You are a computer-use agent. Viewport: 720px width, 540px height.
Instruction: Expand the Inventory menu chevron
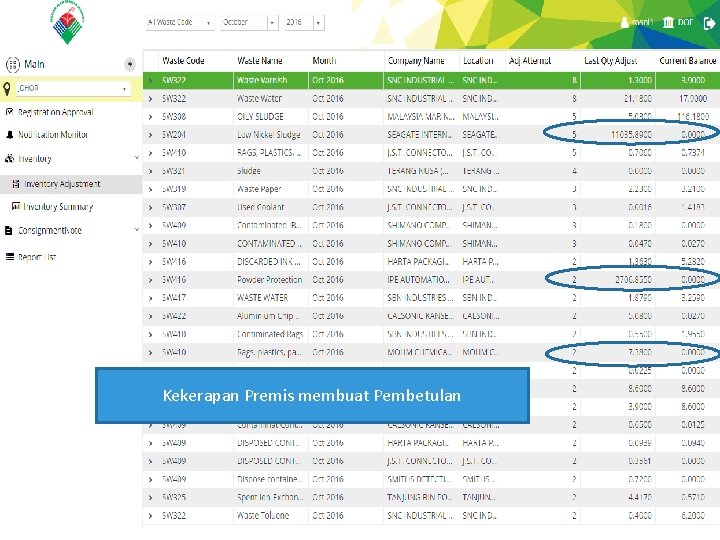[x=136, y=158]
